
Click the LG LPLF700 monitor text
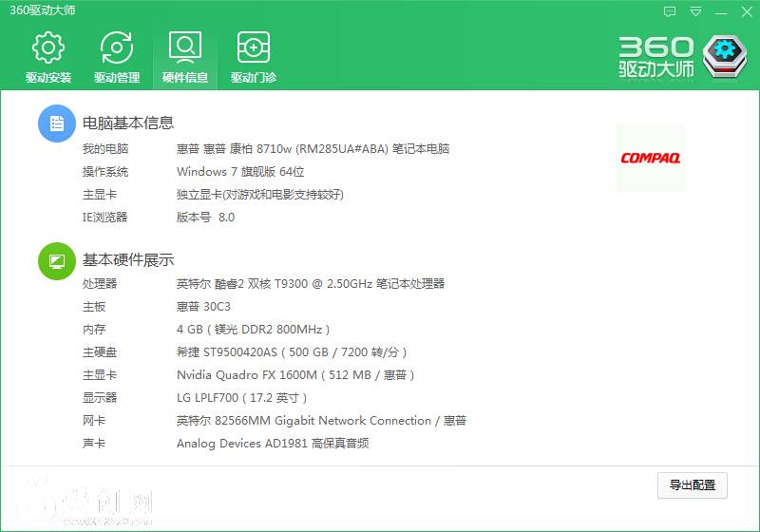(241, 398)
